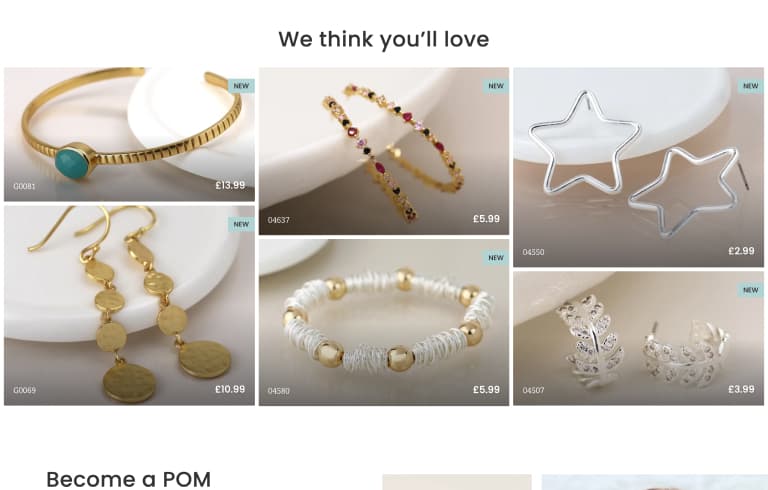Open the silver leaf hoop earrings 04507
This screenshot has height=490, width=768.
click(639, 339)
